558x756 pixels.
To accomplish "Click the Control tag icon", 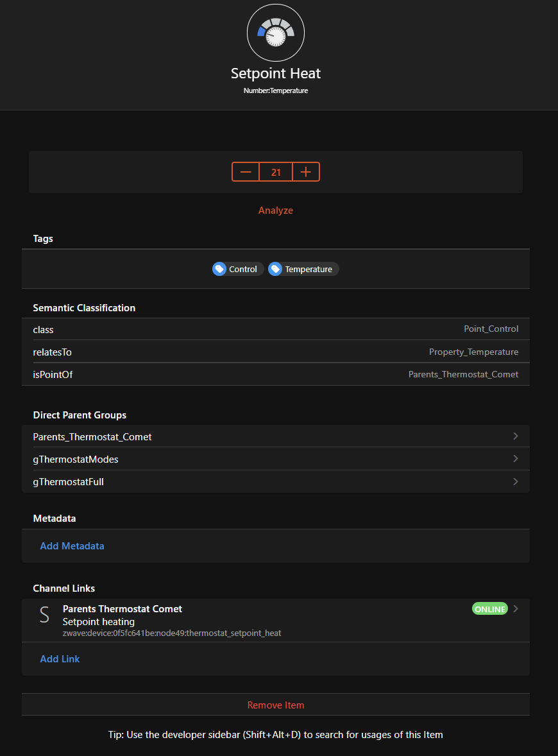I will click(219, 270).
